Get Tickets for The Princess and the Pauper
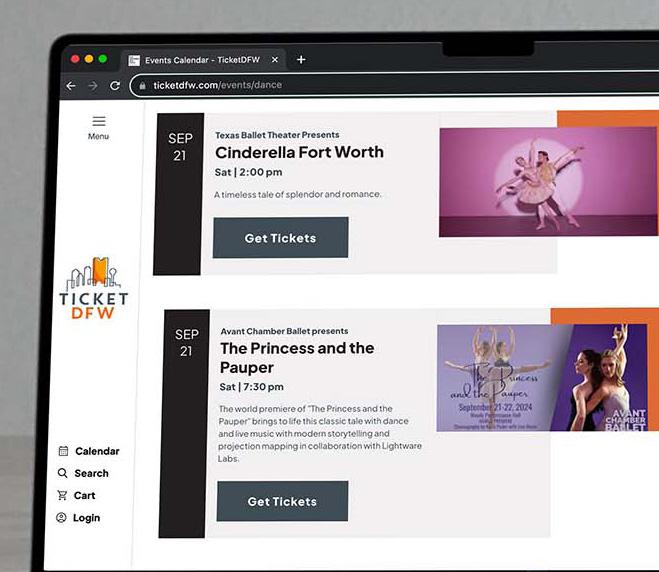The image size is (659, 572). [x=282, y=501]
